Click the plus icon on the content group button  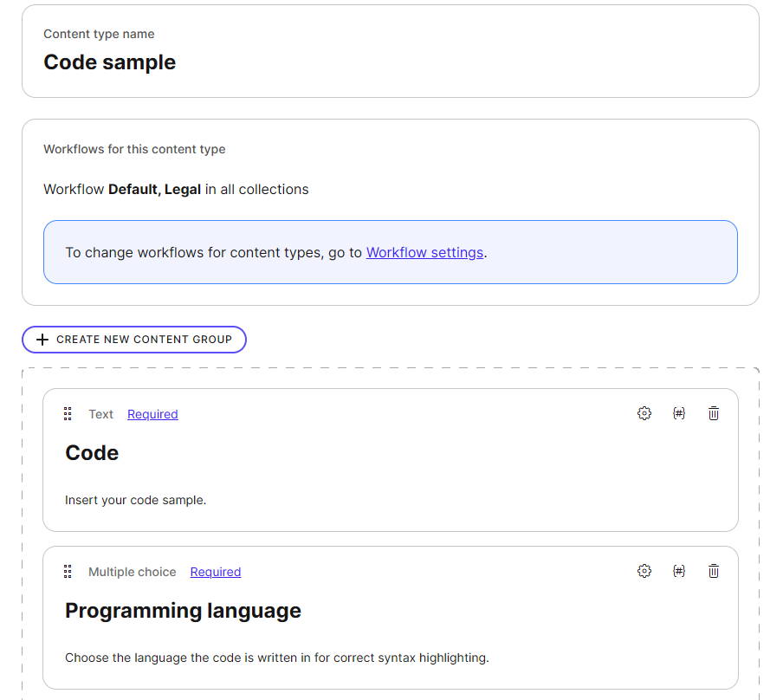[42, 340]
